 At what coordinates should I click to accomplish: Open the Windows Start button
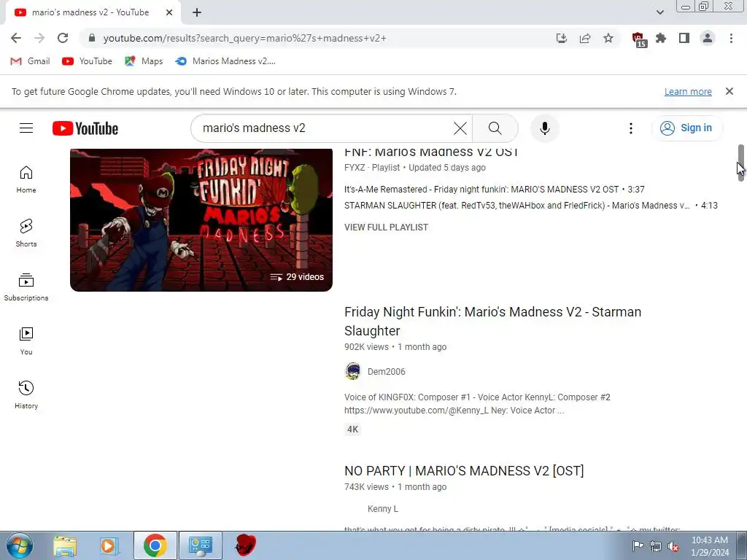[x=20, y=545]
